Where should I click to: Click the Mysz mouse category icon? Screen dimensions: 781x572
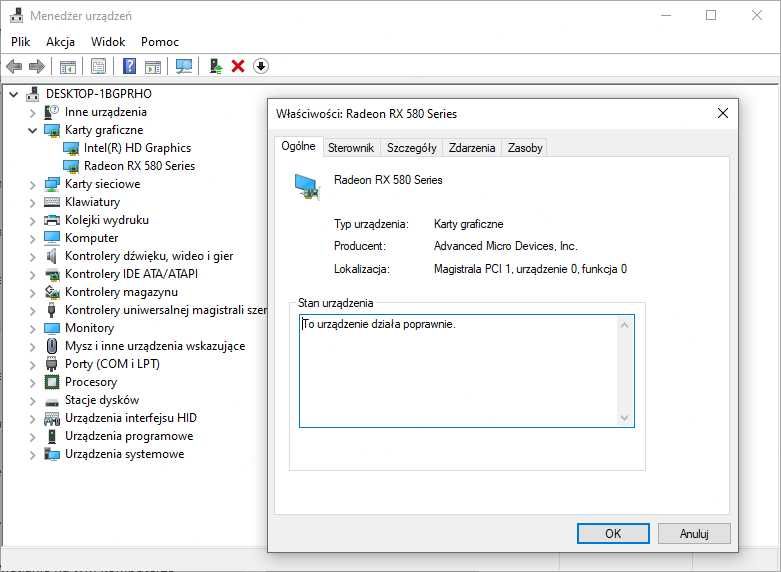pyautogui.click(x=52, y=346)
